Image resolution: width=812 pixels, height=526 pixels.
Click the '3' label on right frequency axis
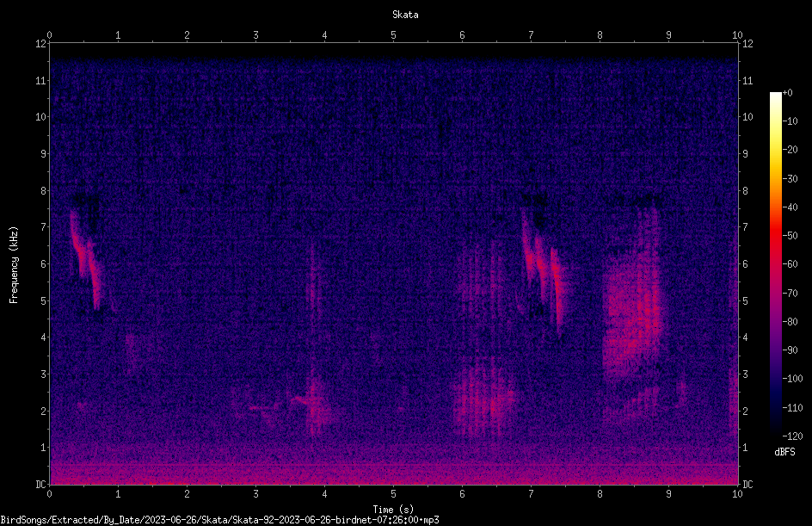[745, 374]
